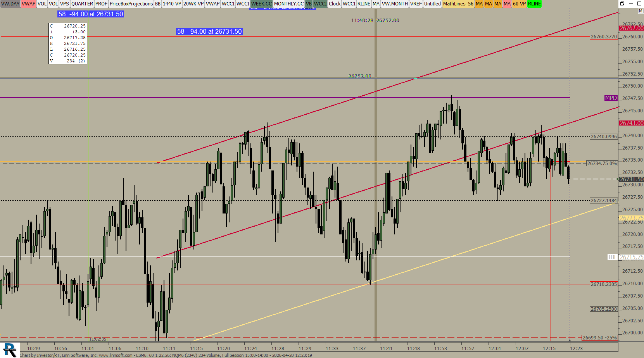Open the Clock toolbar button
The image size is (644, 358).
click(x=335, y=4)
